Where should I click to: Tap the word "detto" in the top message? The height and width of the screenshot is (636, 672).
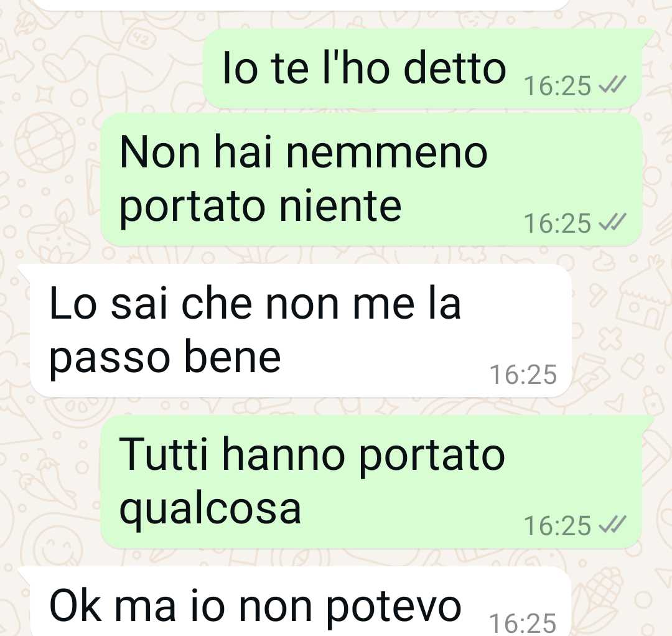tap(455, 68)
